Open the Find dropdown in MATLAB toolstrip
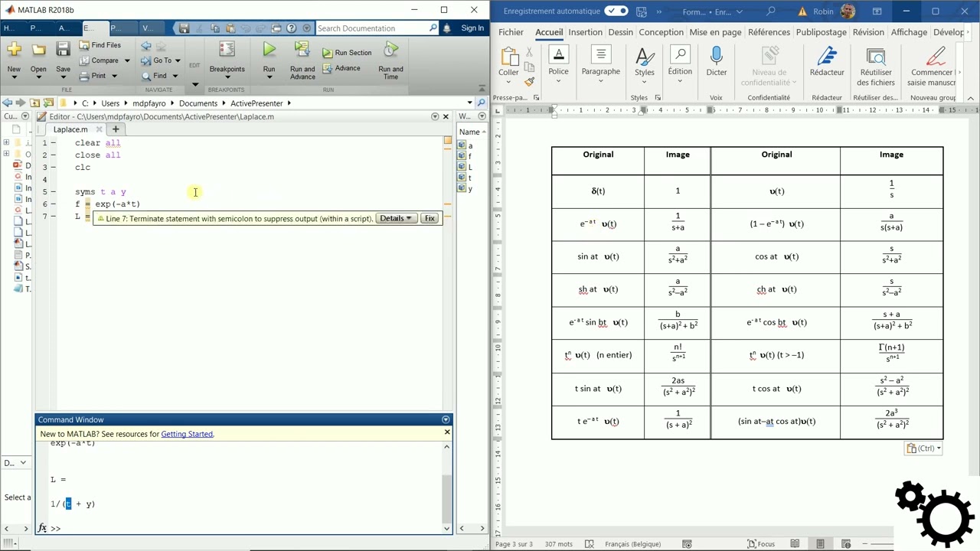 (x=175, y=76)
